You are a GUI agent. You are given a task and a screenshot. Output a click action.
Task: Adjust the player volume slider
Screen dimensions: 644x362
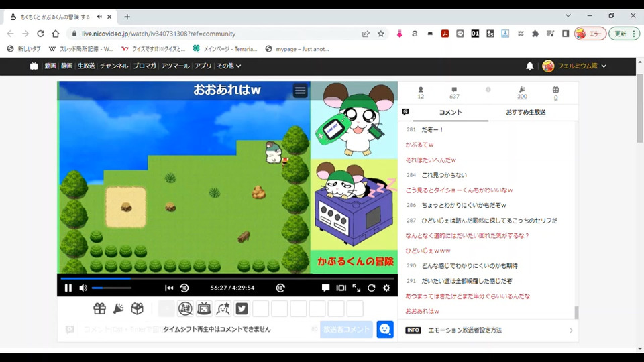pyautogui.click(x=111, y=288)
